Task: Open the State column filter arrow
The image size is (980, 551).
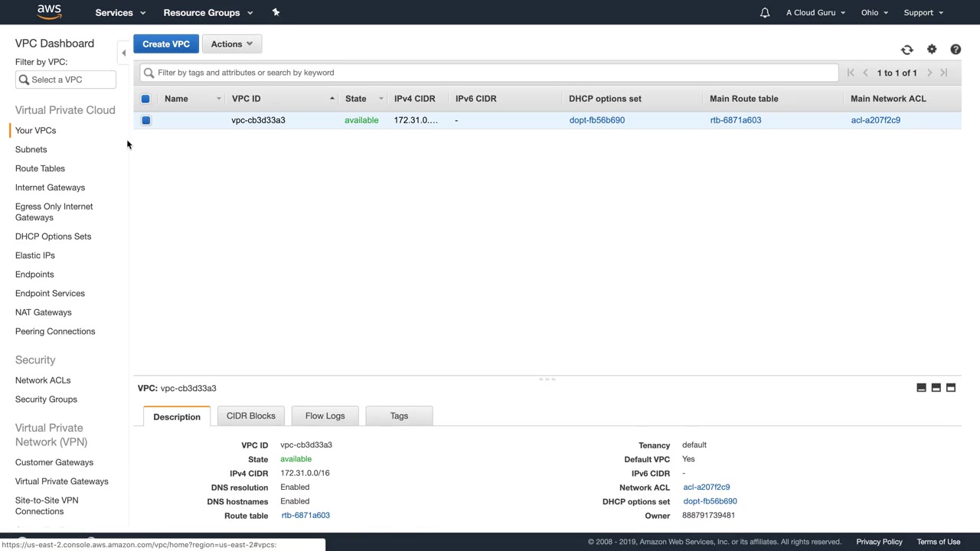Action: (x=381, y=99)
